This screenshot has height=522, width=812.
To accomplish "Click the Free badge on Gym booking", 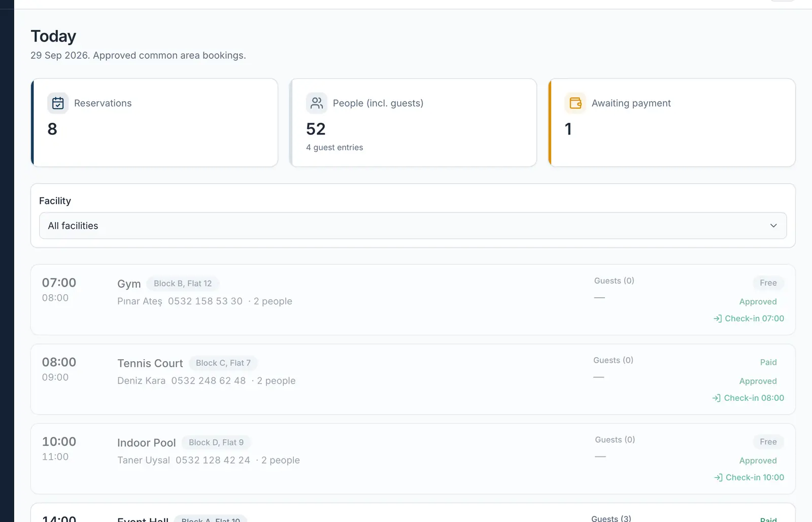I will (768, 283).
